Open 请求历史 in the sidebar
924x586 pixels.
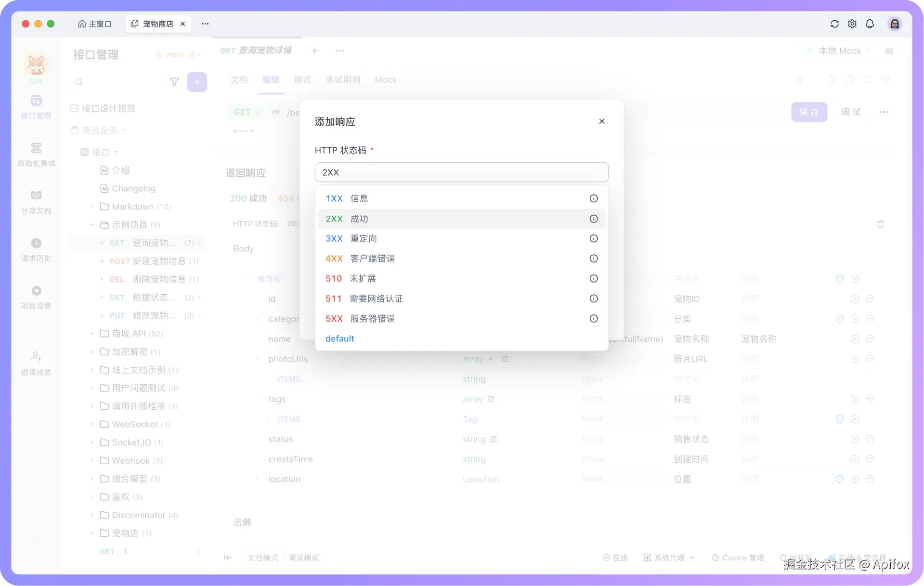click(36, 250)
